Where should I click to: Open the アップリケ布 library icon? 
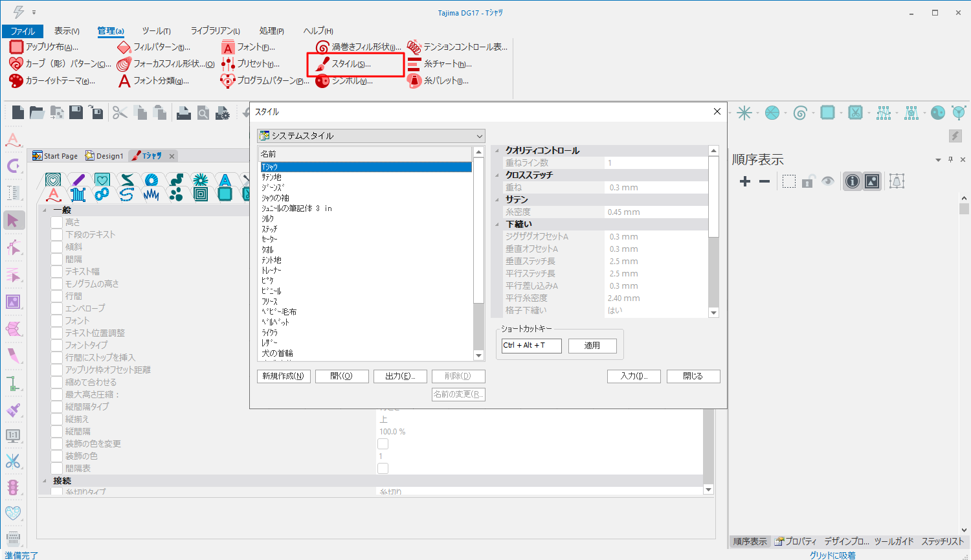(x=16, y=47)
